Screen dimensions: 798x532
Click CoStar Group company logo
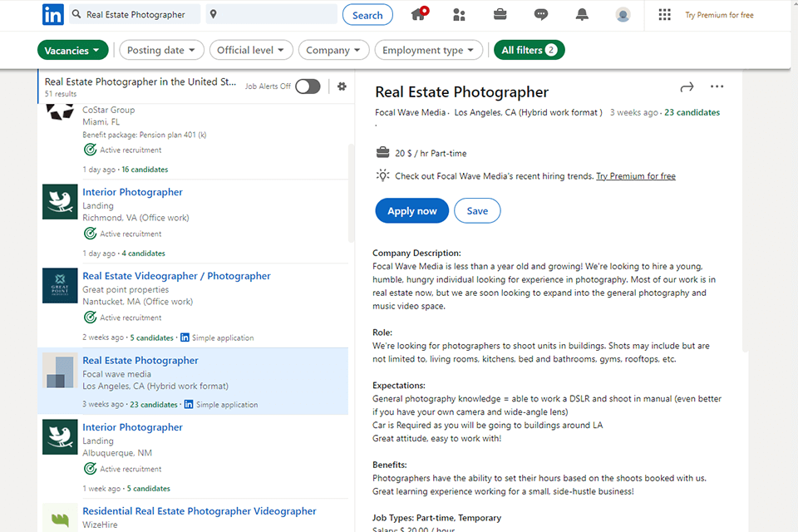pyautogui.click(x=60, y=111)
